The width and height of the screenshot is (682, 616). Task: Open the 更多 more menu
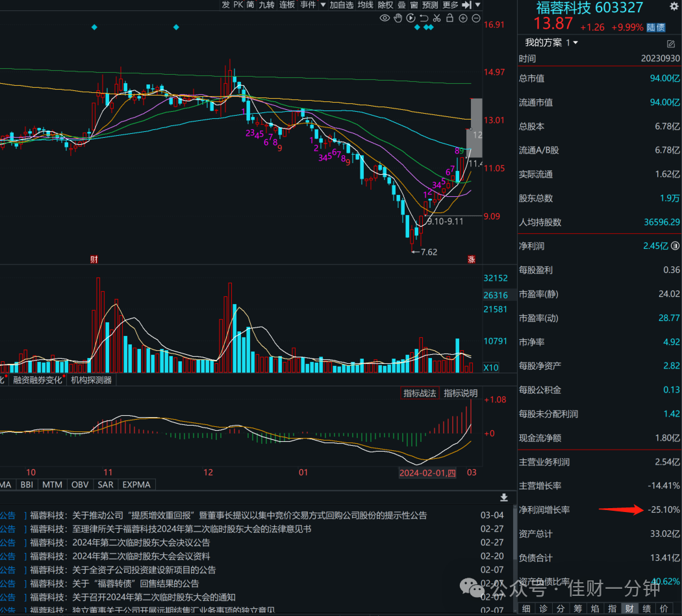coord(450,5)
